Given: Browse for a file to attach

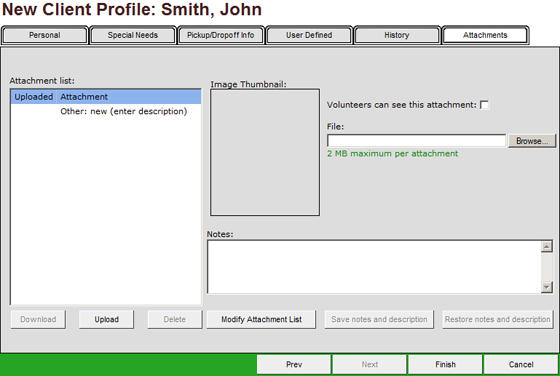Looking at the screenshot, I should 532,141.
